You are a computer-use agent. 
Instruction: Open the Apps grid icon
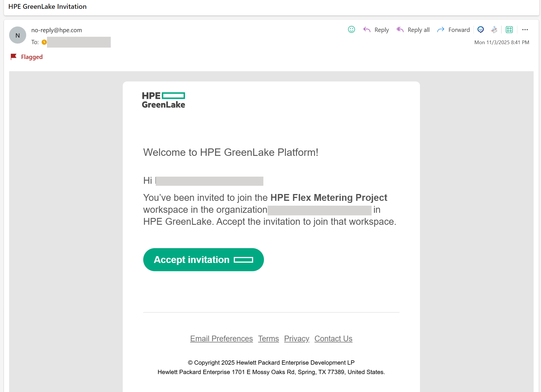(509, 30)
